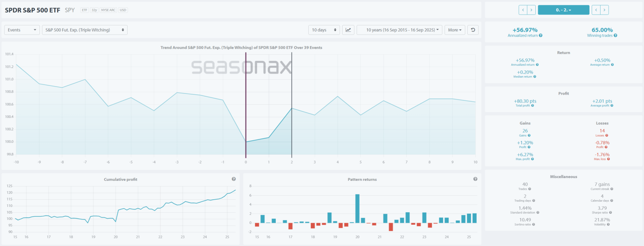Click the tallest bar in Pattern returns

click(357, 208)
